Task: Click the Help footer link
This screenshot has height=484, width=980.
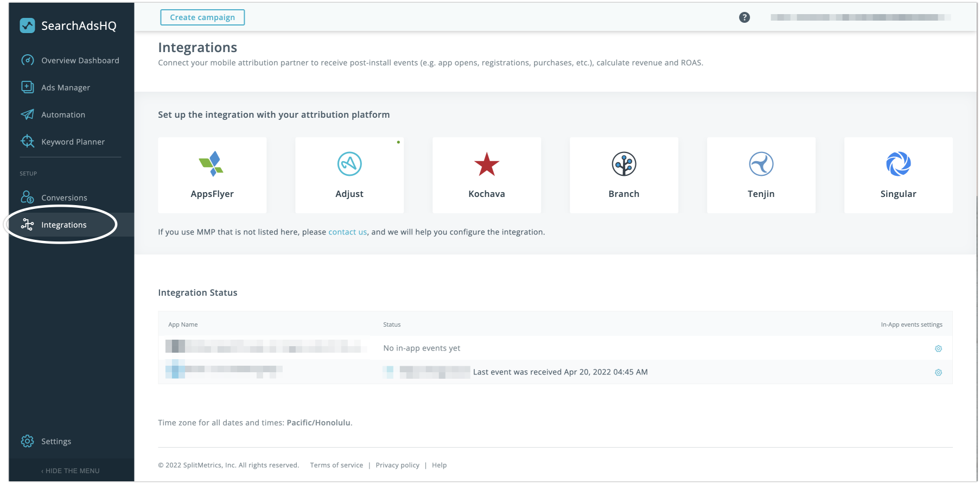Action: 439,465
